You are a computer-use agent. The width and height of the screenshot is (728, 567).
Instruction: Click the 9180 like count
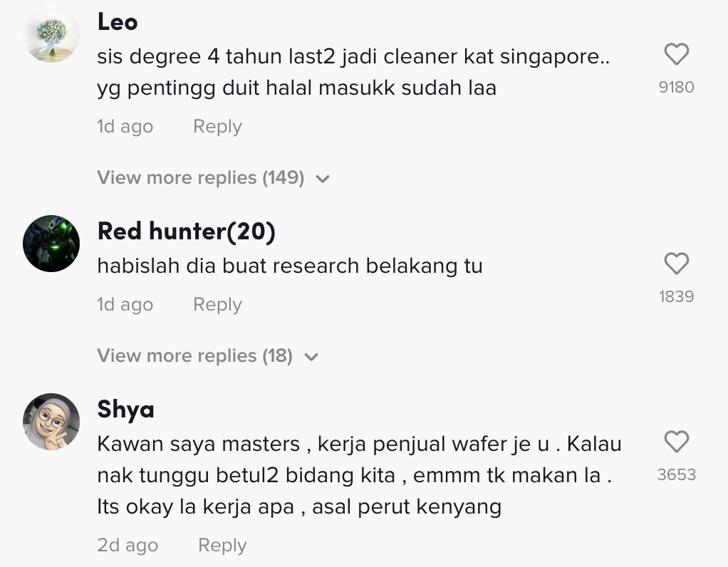[676, 88]
